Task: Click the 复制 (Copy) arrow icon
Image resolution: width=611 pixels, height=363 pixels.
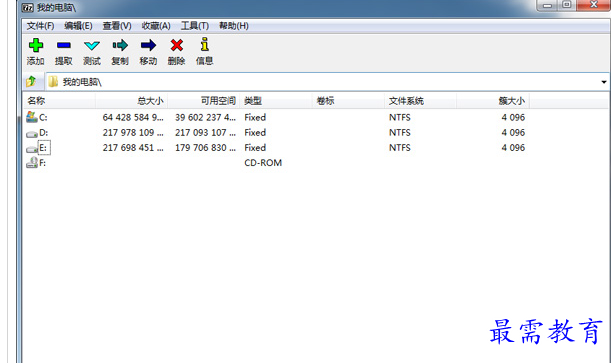Action: coord(120,45)
